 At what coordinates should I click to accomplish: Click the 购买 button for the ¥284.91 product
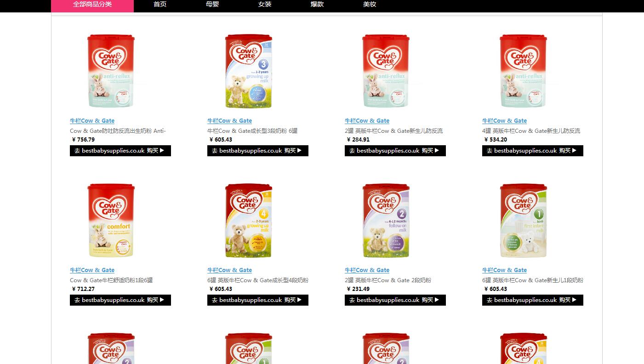coord(395,151)
